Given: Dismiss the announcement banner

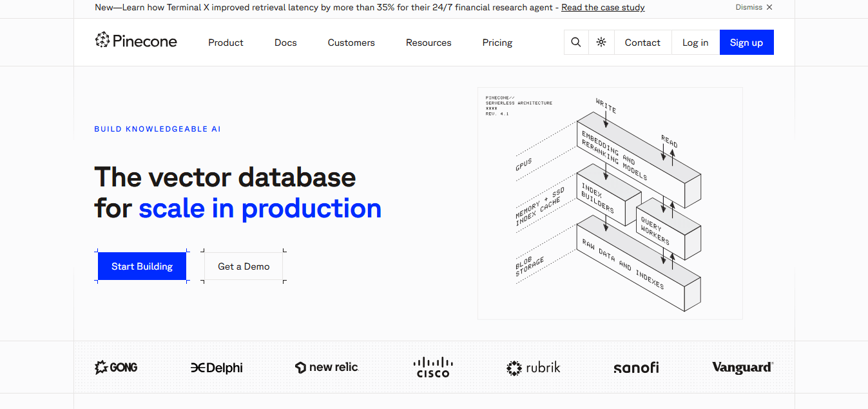Looking at the screenshot, I should 754,7.
